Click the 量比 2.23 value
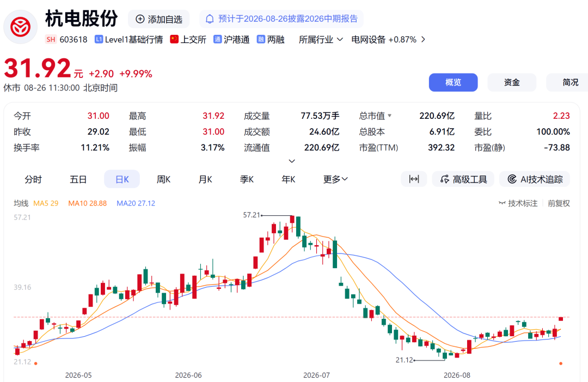Viewport: 588px width, 382px height. 561,116
